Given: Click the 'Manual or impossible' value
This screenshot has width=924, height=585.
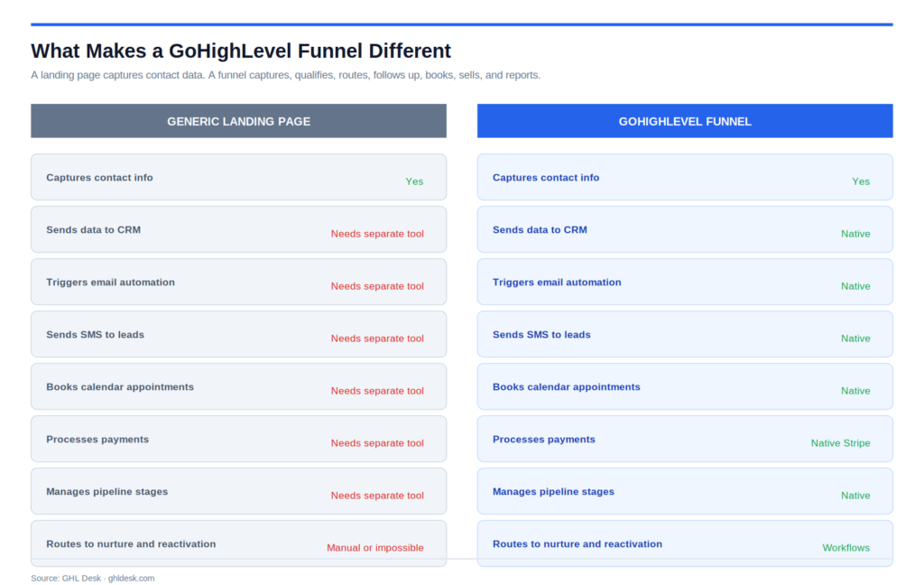Looking at the screenshot, I should coord(375,548).
